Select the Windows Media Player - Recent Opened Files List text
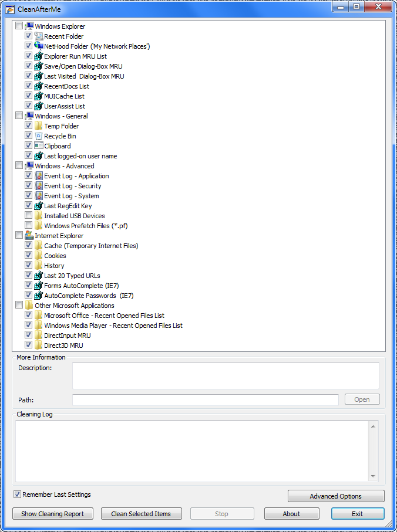The image size is (397, 532). pyautogui.click(x=113, y=326)
